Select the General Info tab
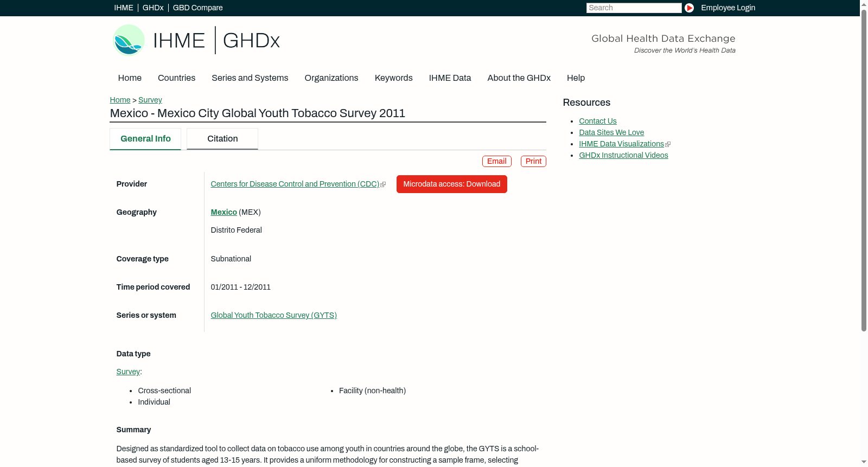The height and width of the screenshot is (467, 868). tap(145, 139)
